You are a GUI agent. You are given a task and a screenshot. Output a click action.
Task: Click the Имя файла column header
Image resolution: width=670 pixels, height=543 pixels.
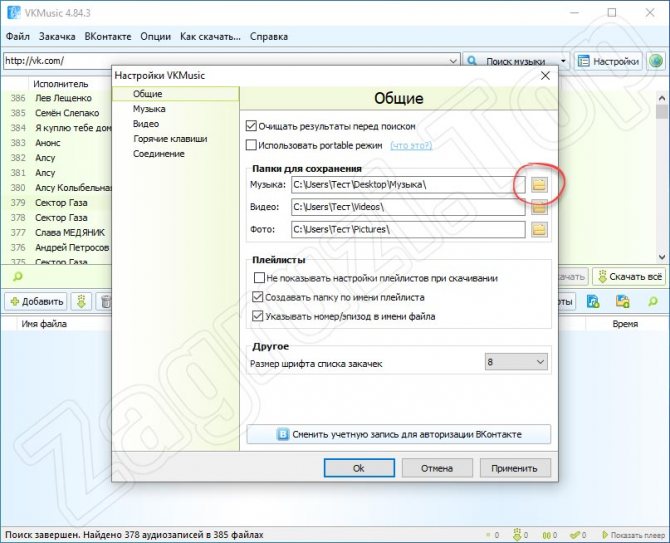44,324
